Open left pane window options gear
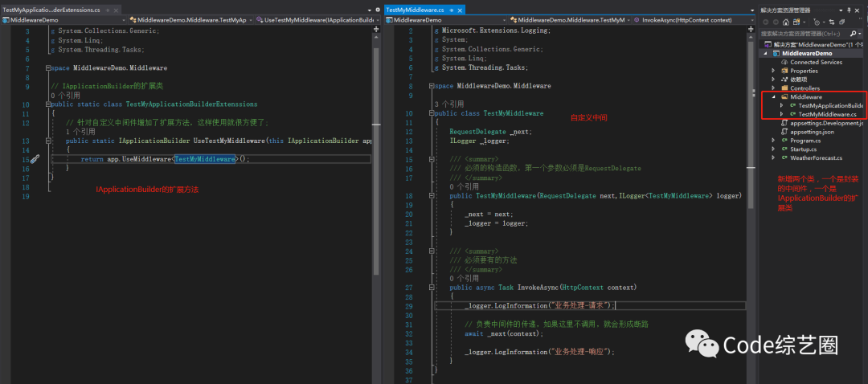The width and height of the screenshot is (868, 384). [378, 10]
